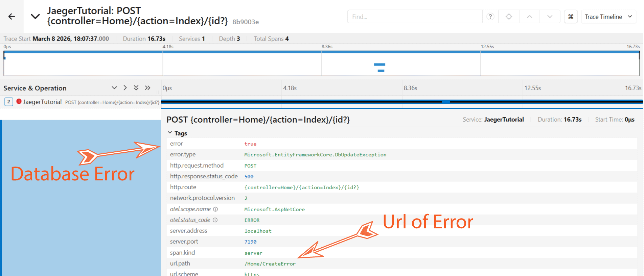Viewport: 644px width, 276px height.
Task: Toggle the span child count box 2
Action: [9, 102]
